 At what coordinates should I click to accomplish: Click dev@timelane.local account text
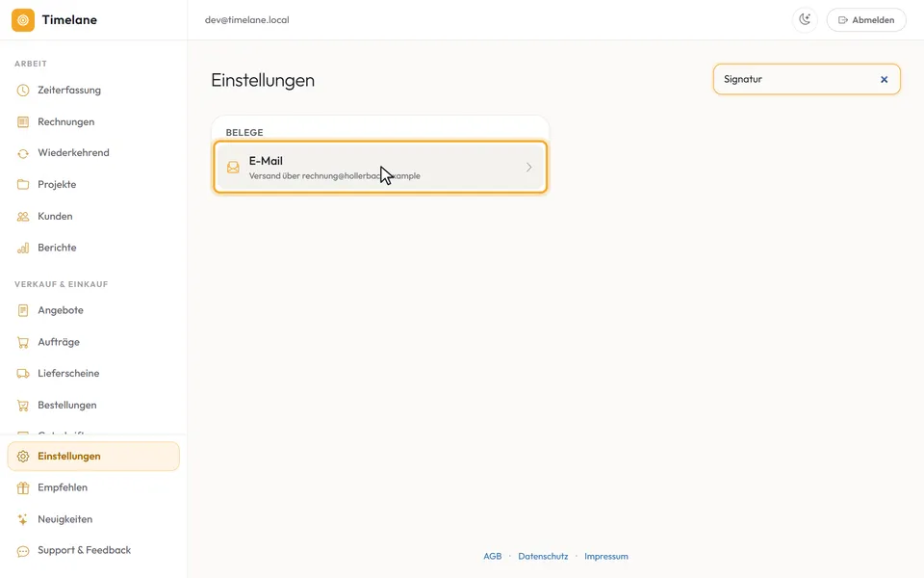[247, 20]
